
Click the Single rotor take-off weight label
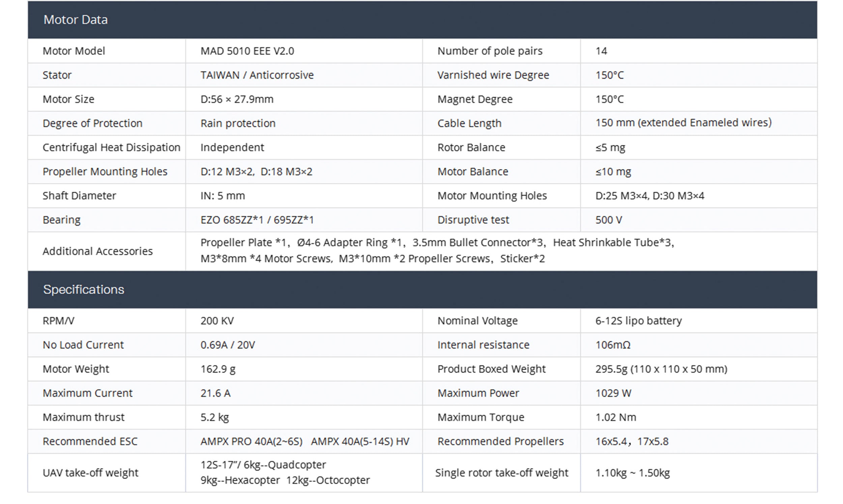pyautogui.click(x=501, y=473)
